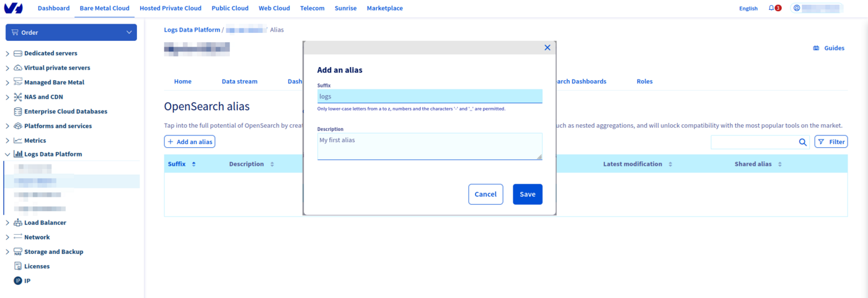Switch to Public Cloud menu
Image resolution: width=868 pixels, height=298 pixels.
(x=229, y=8)
